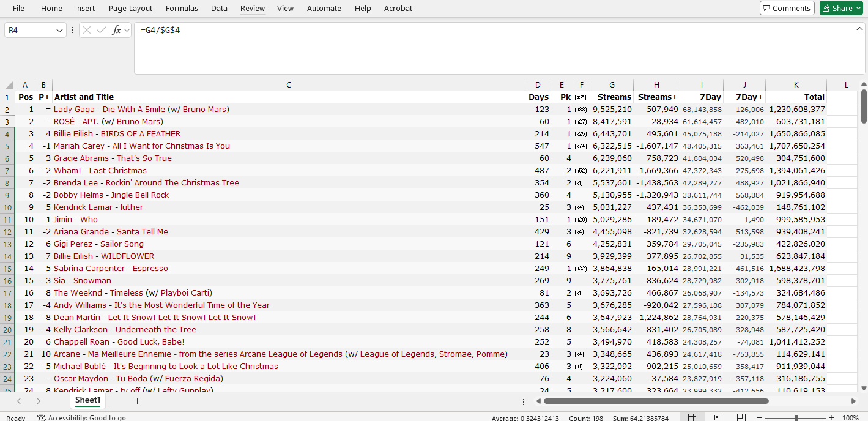Screen dimensions: 868x421
Task: Switch to the Insert tab
Action: pos(85,8)
